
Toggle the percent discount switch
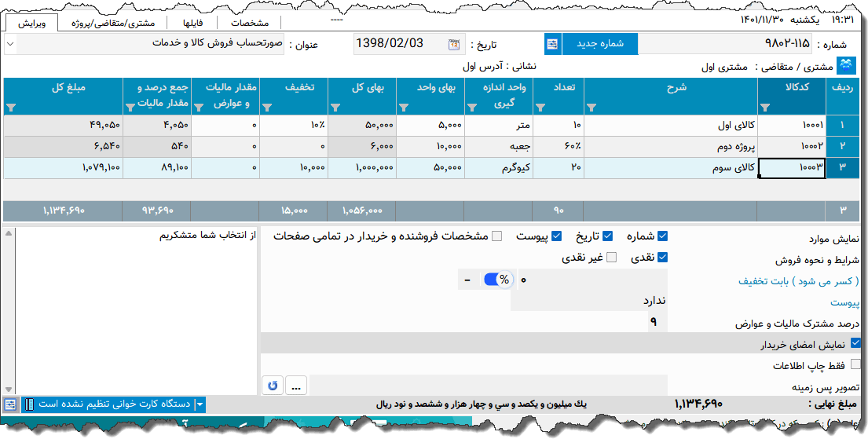498,280
